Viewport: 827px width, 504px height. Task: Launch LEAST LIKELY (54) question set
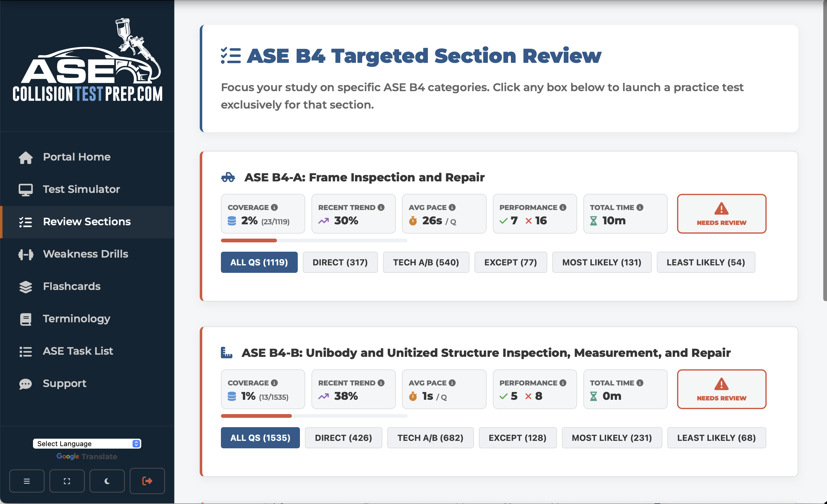pos(706,262)
